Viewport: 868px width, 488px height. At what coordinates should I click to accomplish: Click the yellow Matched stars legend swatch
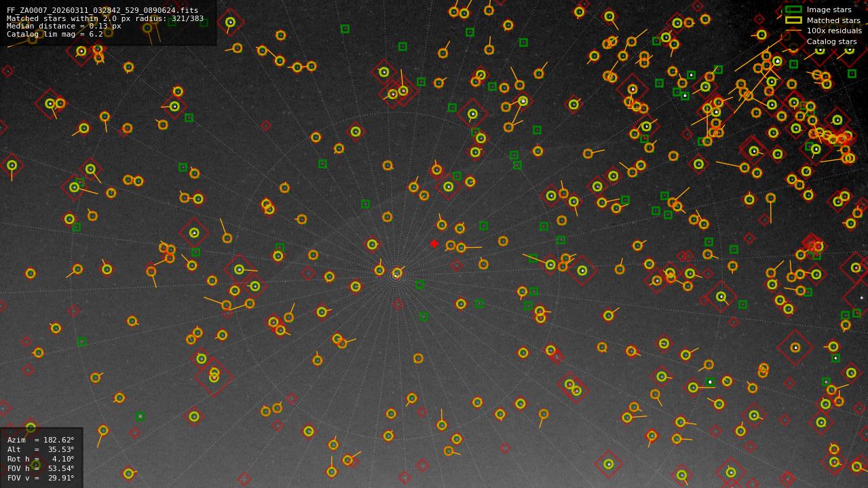point(793,20)
